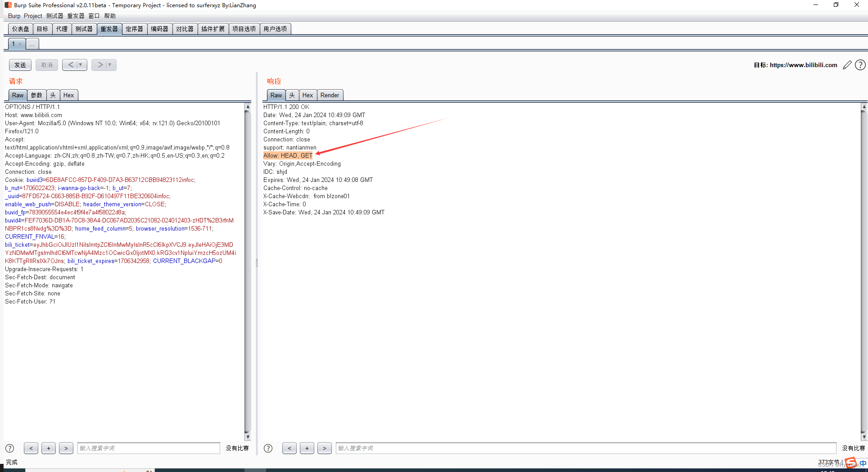868x472 pixels.
Task: Click the "Host: www.bilibili.com" request header
Action: 33,115
